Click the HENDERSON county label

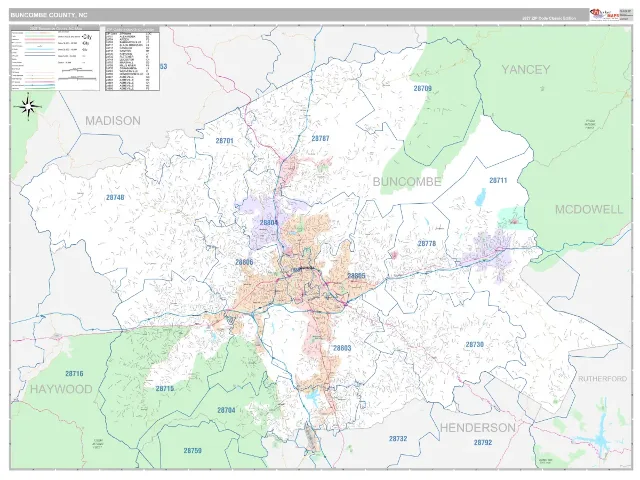point(478,428)
